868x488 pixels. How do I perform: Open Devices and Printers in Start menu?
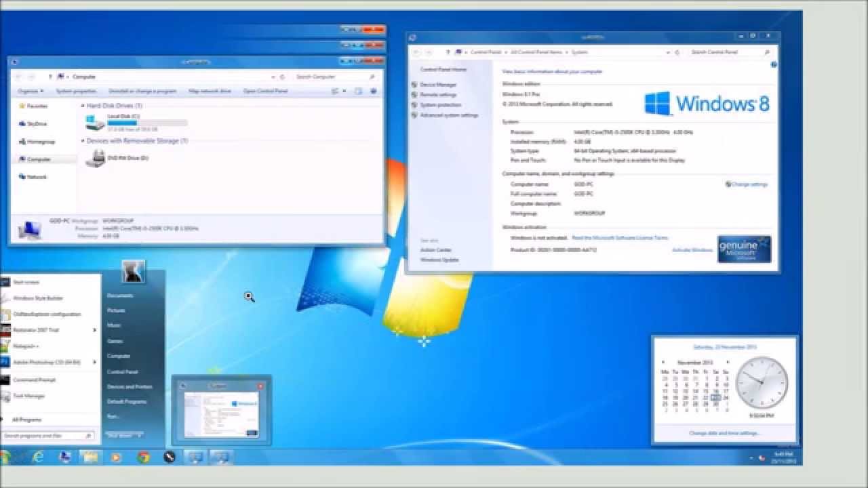130,386
